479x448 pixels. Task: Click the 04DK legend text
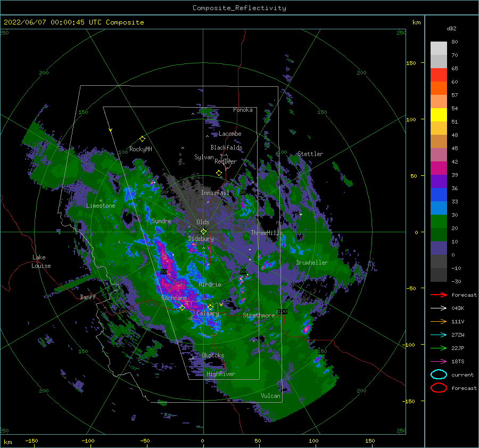click(x=458, y=308)
